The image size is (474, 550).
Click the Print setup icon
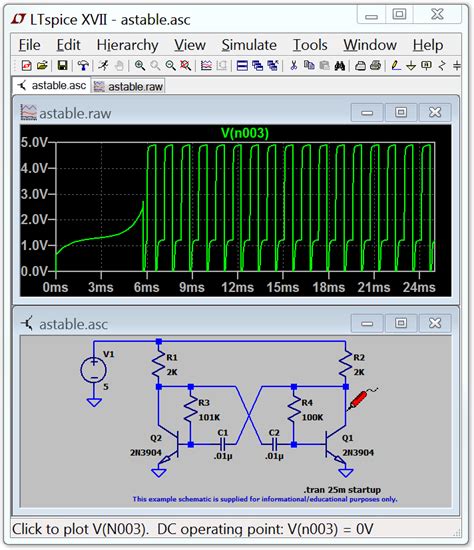point(360,66)
